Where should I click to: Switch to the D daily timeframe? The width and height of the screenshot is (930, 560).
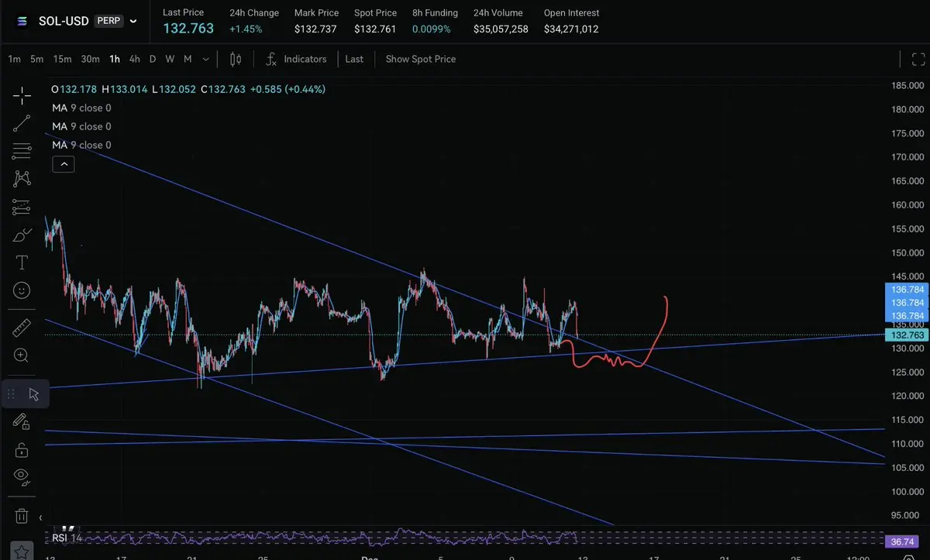[153, 59]
